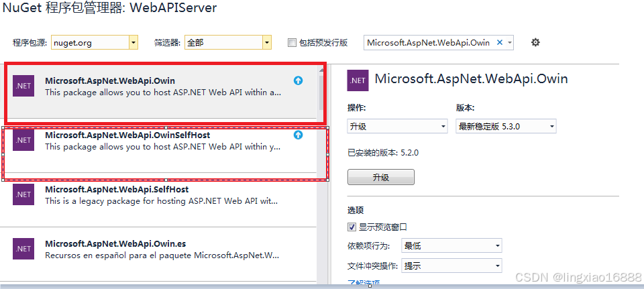Image resolution: width=644 pixels, height=289 pixels.
Task: Toggle the 包括预发行版 checkbox
Action: [292, 43]
